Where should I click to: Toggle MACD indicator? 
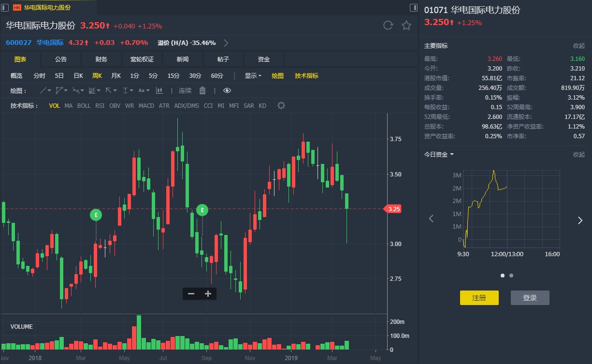[x=146, y=105]
